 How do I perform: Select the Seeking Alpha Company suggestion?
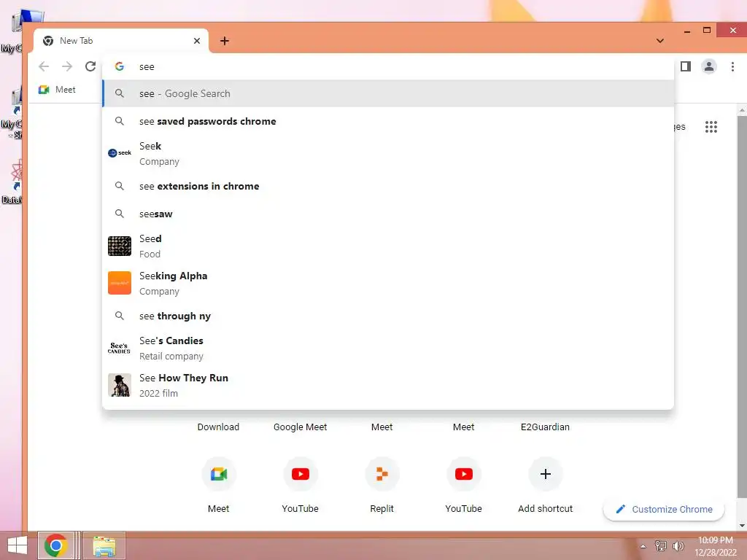point(388,284)
